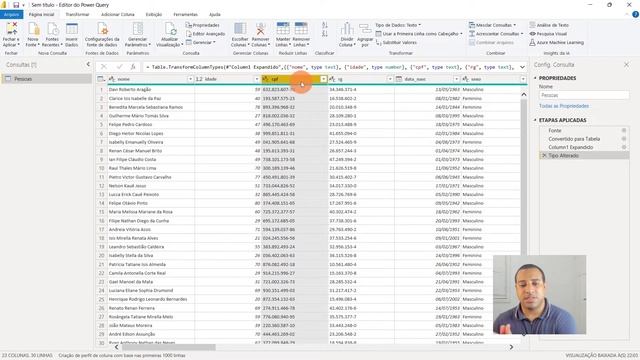Click the Remover Linhas icon

[301, 29]
